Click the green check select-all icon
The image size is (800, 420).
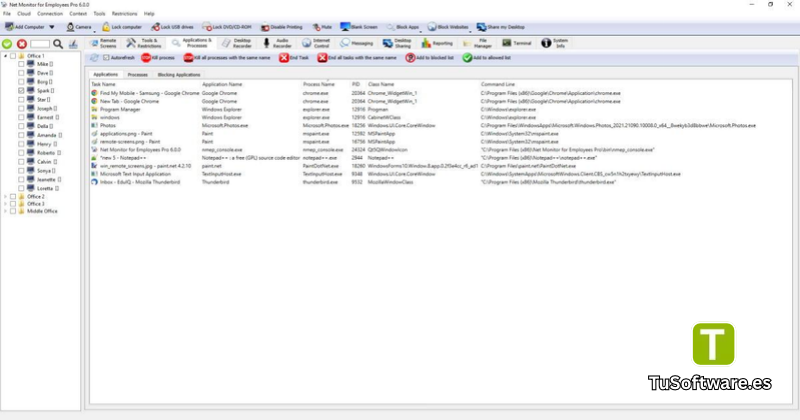tap(7, 44)
